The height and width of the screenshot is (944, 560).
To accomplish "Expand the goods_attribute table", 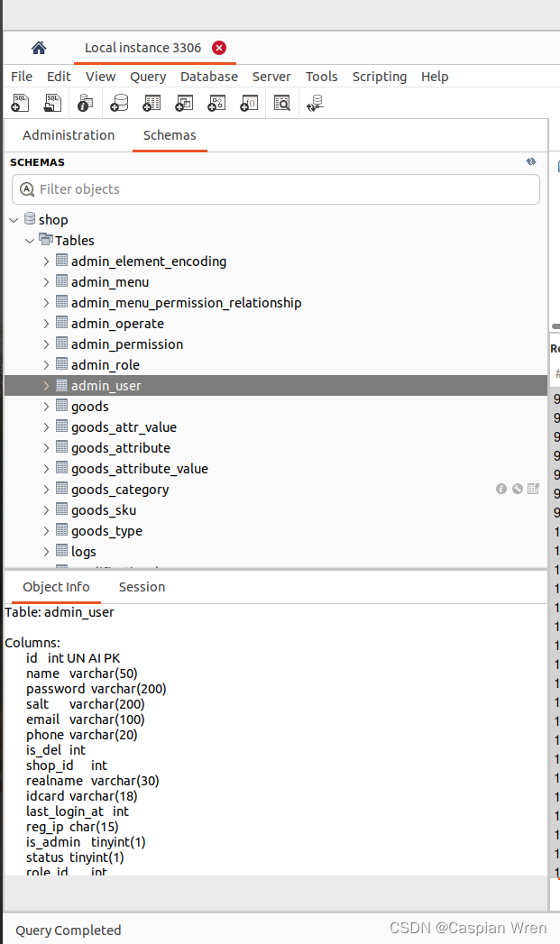I will 46,448.
